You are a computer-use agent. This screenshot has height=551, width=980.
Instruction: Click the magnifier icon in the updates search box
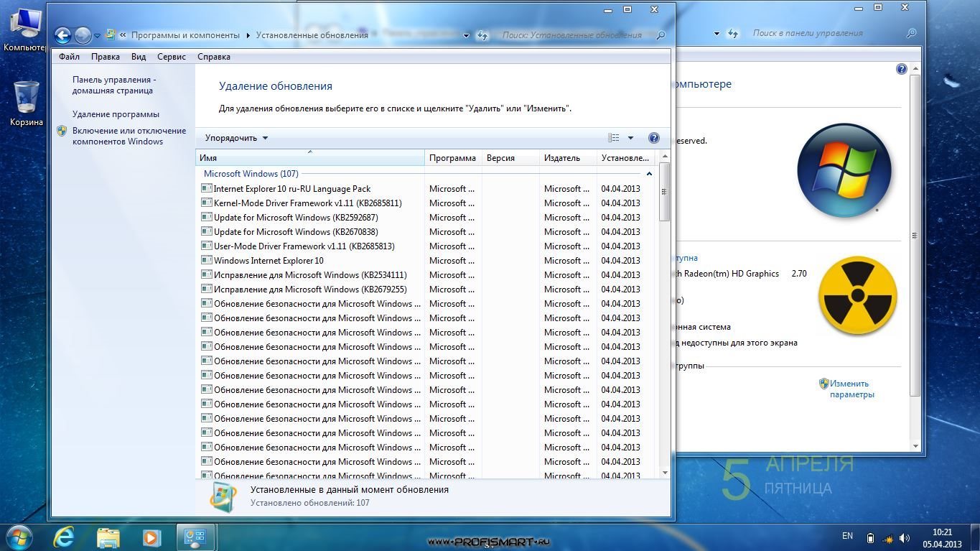pyautogui.click(x=661, y=34)
